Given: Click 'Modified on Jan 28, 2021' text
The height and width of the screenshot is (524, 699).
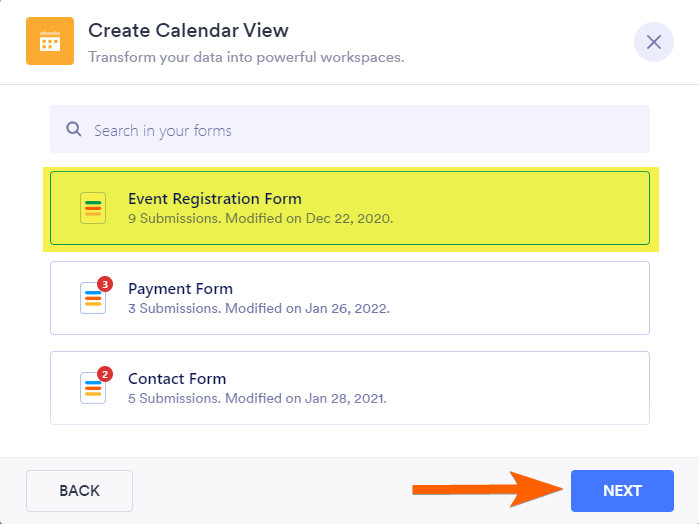Looking at the screenshot, I should coord(305,398).
